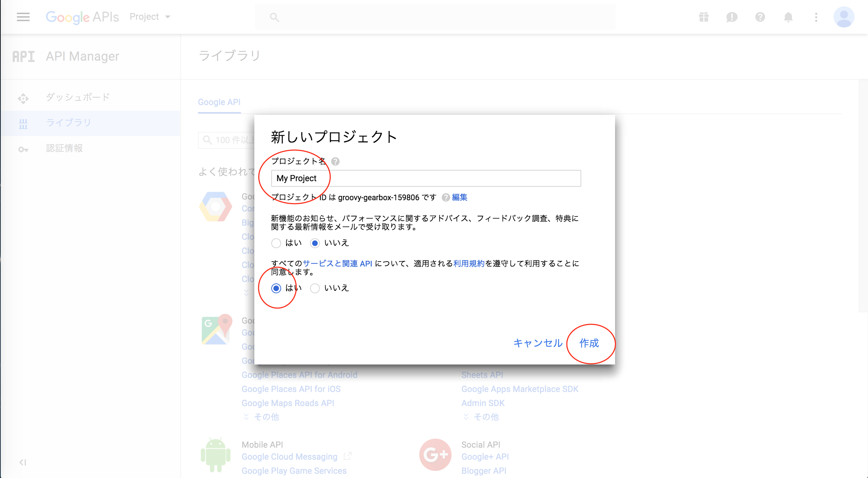Click the user account avatar
Viewport: 868px width, 478px height.
844,17
